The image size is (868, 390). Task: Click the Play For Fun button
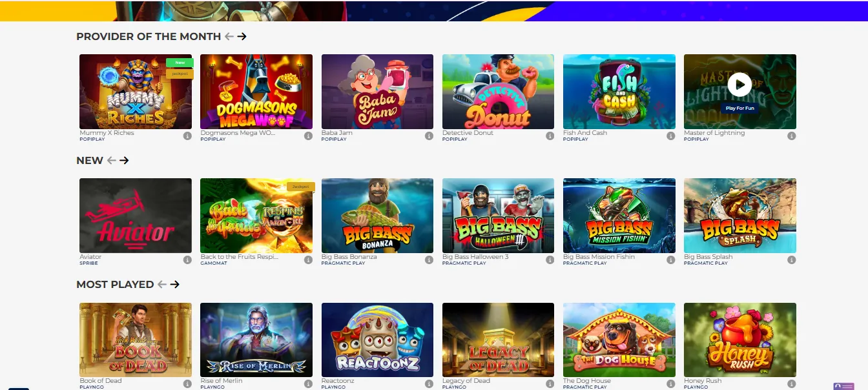[739, 108]
